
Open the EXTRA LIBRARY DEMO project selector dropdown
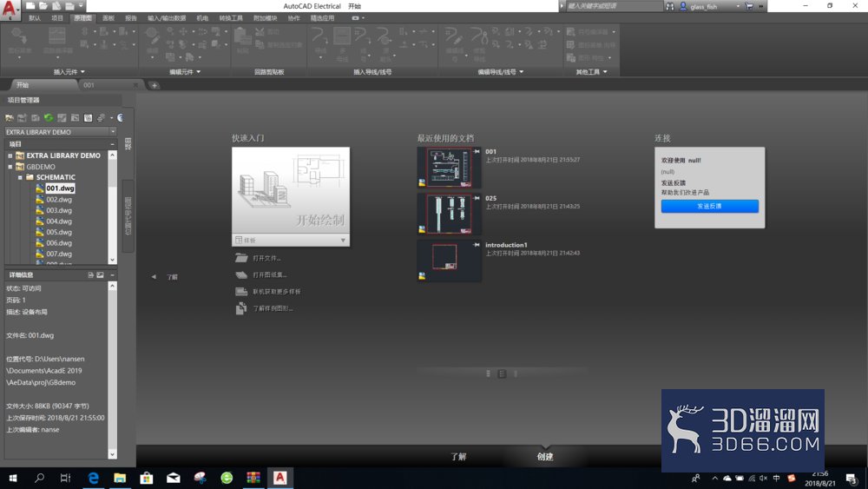tap(113, 132)
